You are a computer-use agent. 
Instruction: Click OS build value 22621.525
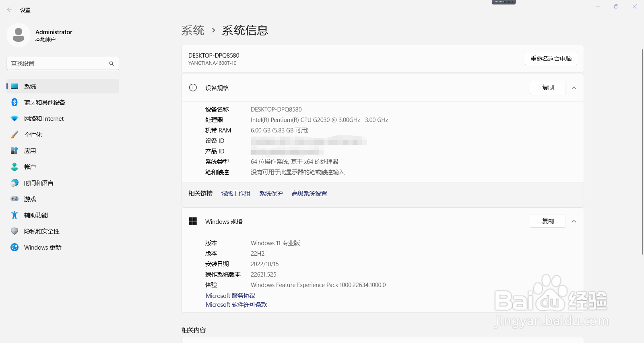pos(263,275)
